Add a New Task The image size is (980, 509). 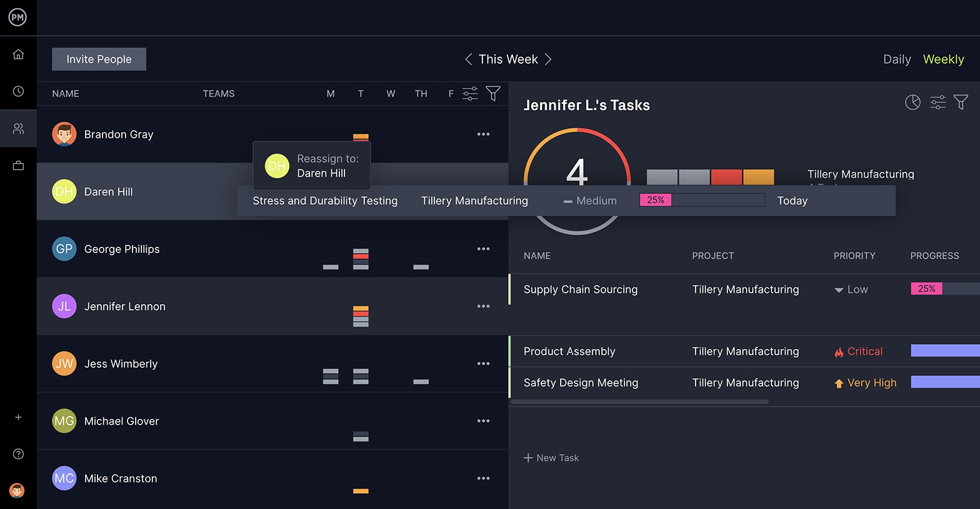[551, 458]
